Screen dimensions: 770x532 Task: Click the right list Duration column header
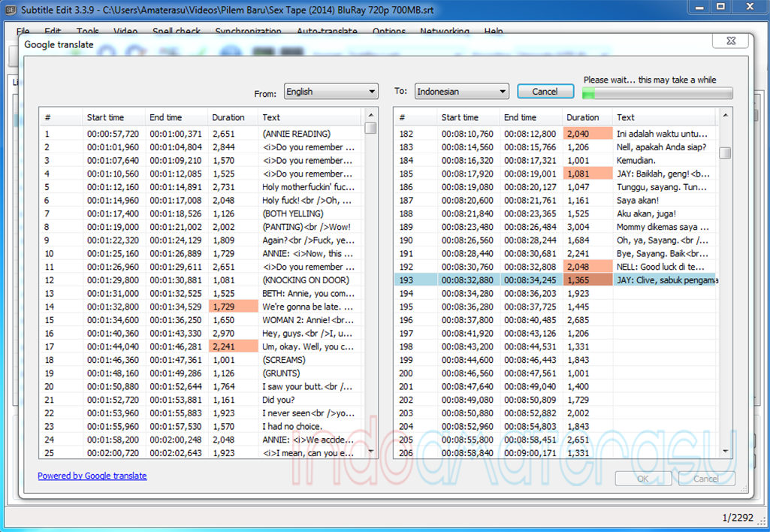587,117
